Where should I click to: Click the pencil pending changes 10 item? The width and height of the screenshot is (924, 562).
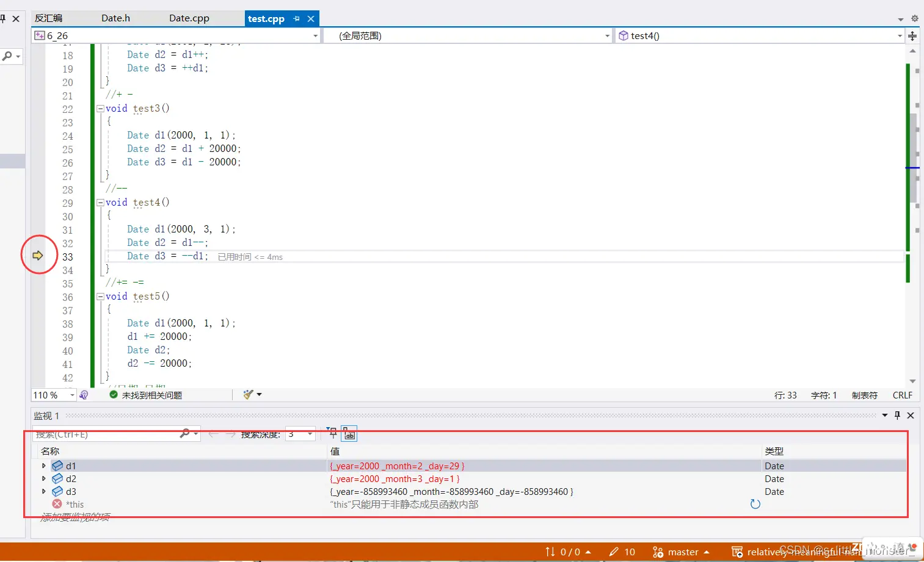click(x=622, y=552)
